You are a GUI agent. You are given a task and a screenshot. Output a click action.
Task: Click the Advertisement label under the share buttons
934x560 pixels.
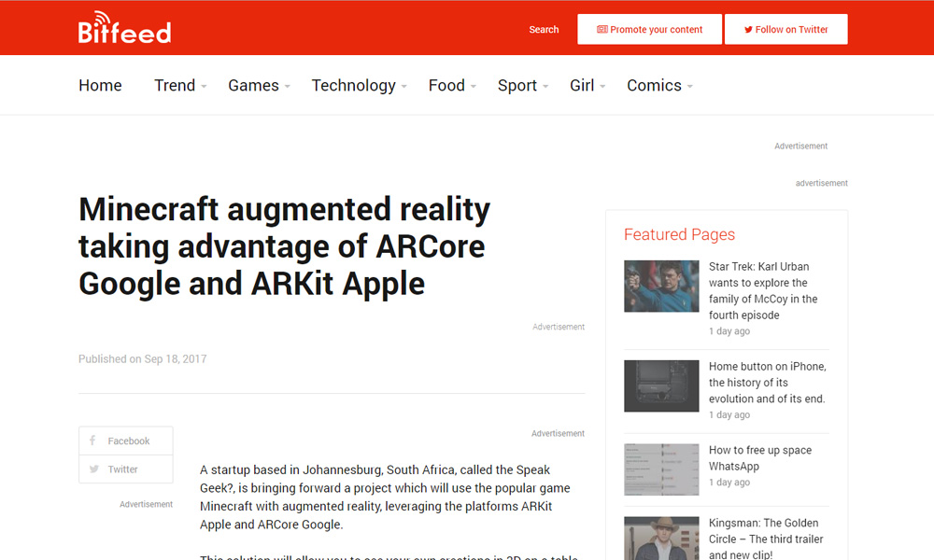click(x=146, y=504)
